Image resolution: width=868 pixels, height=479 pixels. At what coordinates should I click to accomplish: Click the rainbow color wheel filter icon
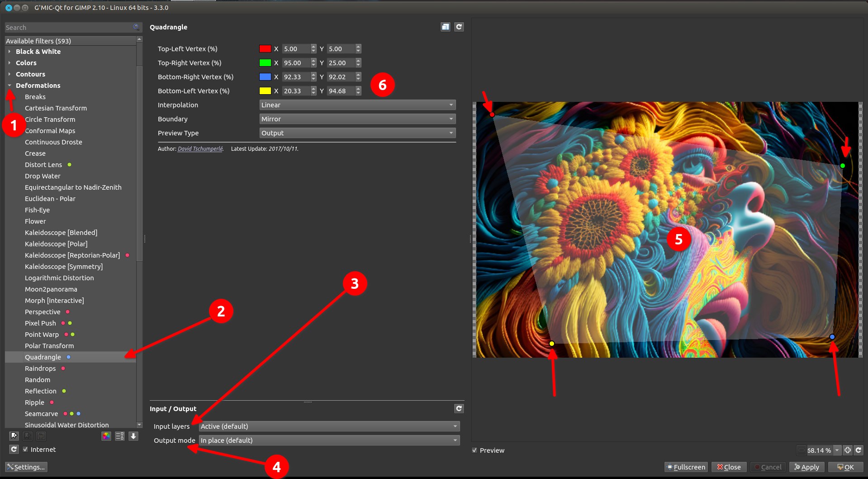106,436
